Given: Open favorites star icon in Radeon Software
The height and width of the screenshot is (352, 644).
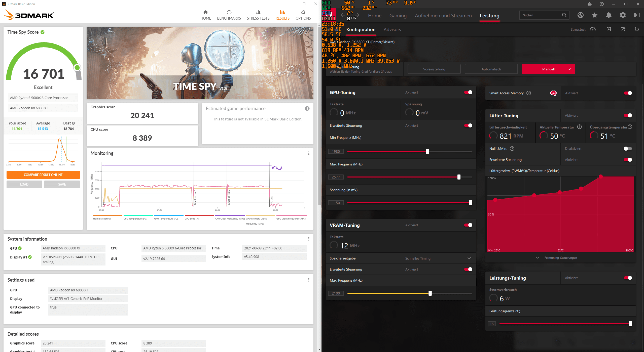Looking at the screenshot, I should pyautogui.click(x=595, y=15).
